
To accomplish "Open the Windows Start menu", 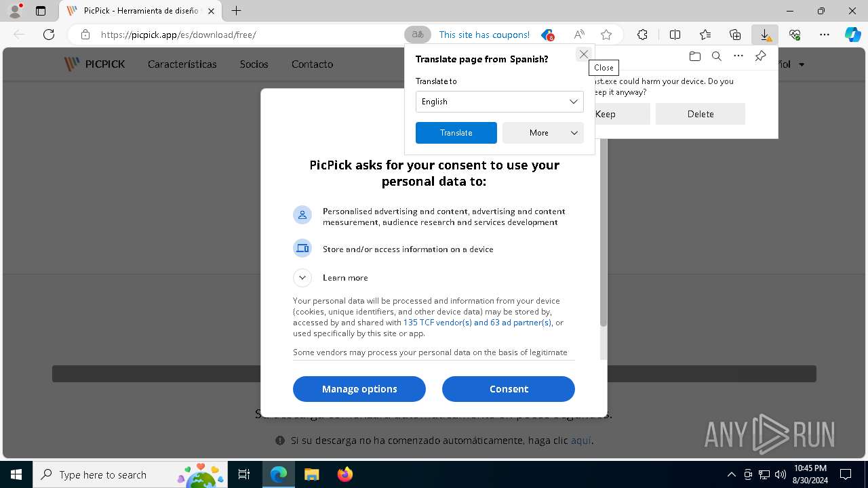I will click(x=16, y=474).
